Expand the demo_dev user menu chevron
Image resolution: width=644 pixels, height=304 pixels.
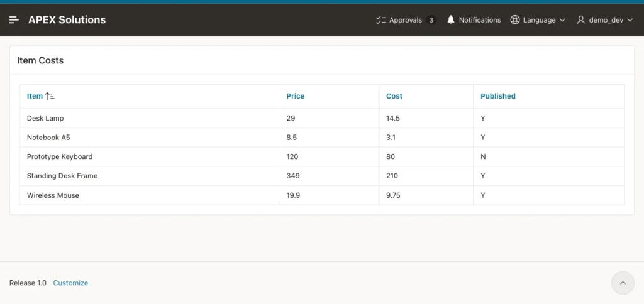point(630,19)
